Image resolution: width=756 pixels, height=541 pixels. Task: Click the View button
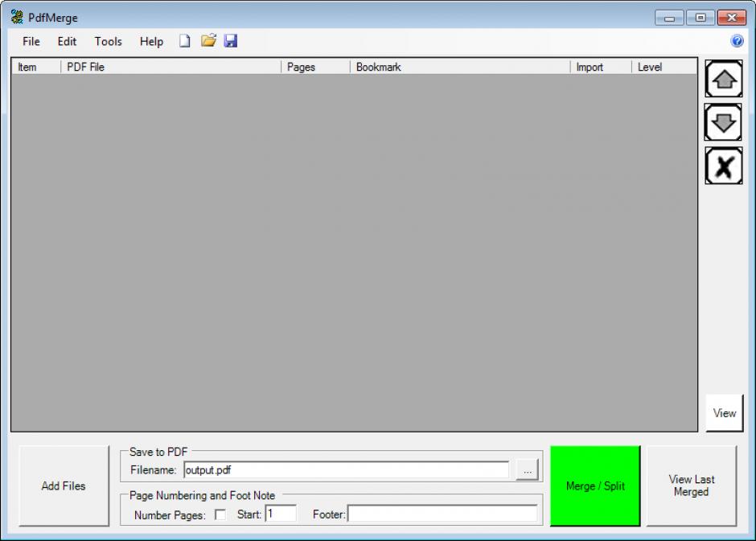[x=724, y=413]
